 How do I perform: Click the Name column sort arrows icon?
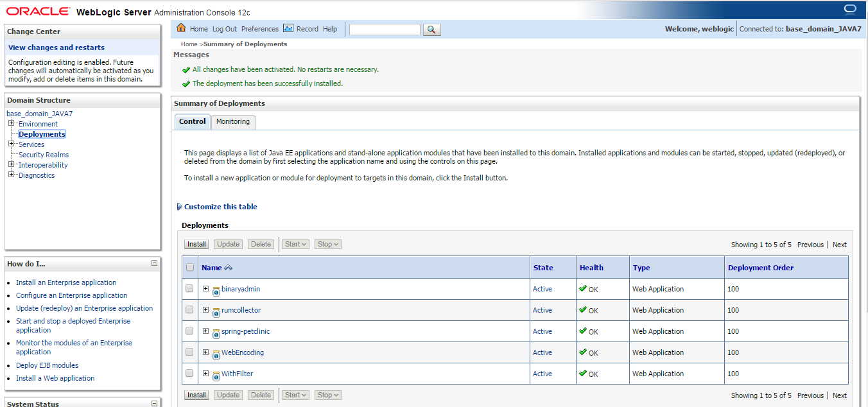(x=228, y=268)
